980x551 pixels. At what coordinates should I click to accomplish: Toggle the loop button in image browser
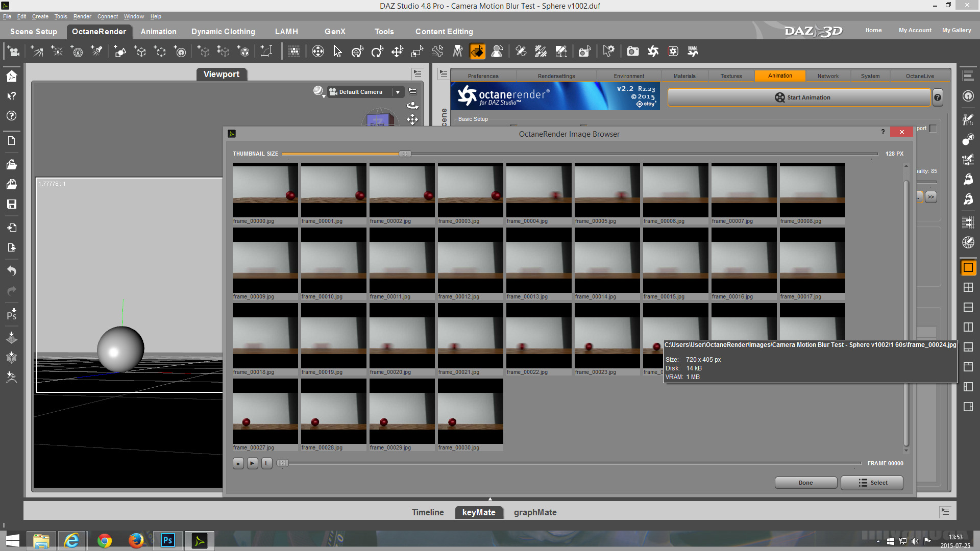click(266, 463)
